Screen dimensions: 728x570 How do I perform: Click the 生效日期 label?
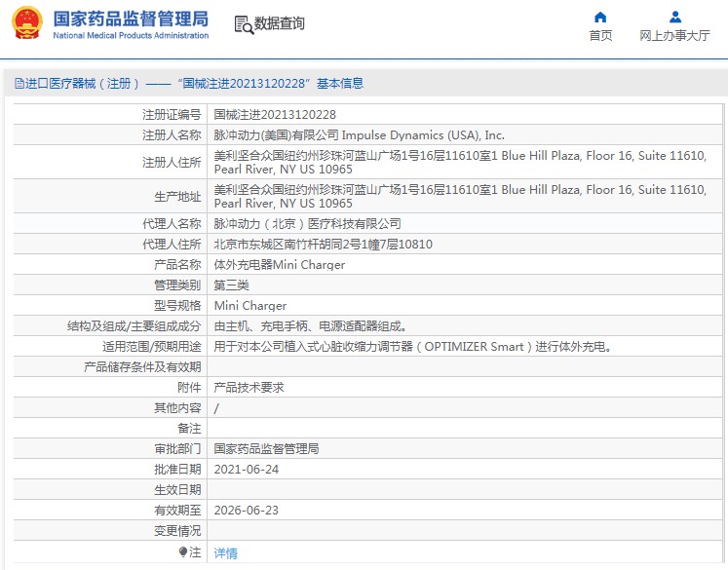pyautogui.click(x=177, y=490)
